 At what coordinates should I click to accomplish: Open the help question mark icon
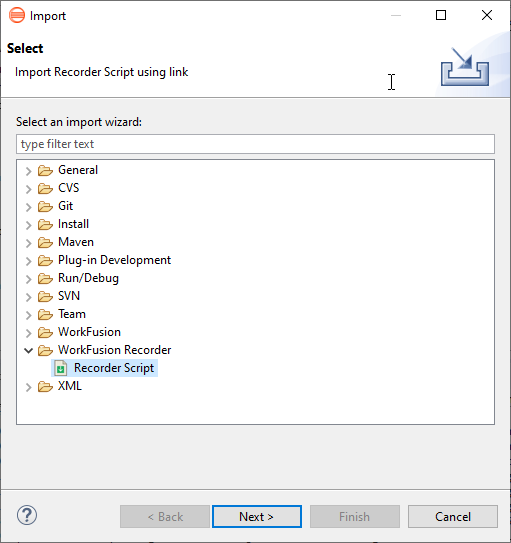(27, 515)
